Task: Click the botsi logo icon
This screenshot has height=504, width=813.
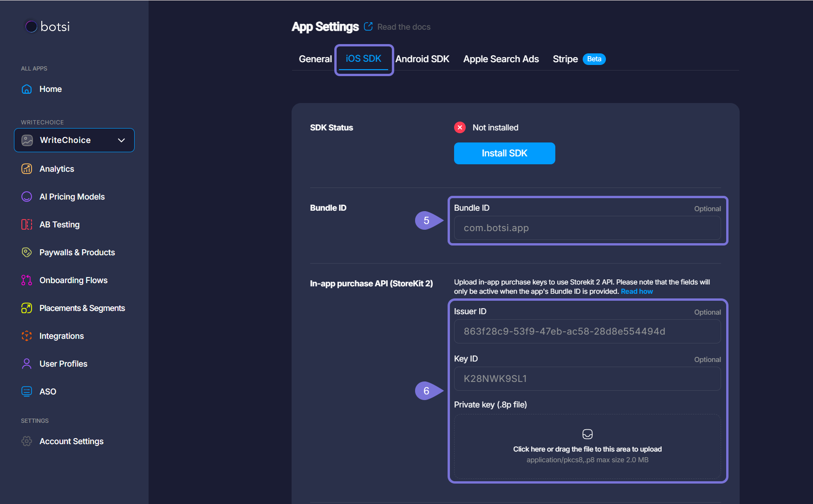Action: [31, 27]
